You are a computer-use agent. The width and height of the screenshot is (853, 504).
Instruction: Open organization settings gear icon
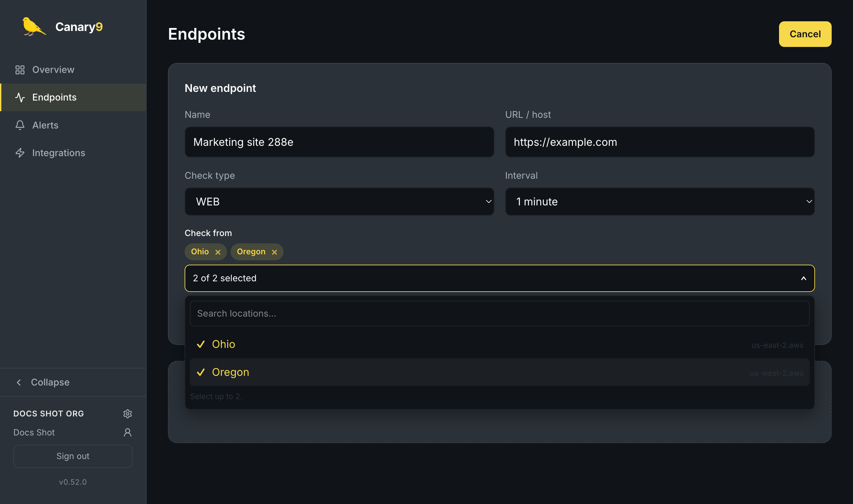point(127,414)
